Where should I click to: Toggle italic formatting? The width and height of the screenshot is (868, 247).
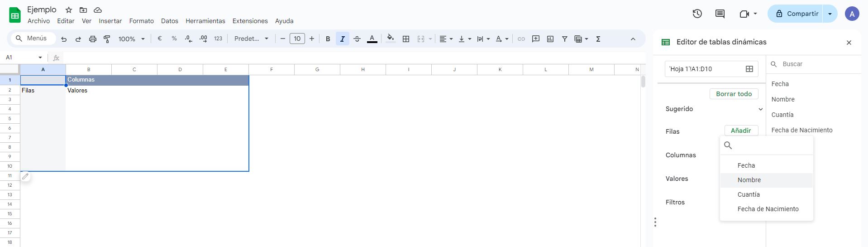coord(342,39)
